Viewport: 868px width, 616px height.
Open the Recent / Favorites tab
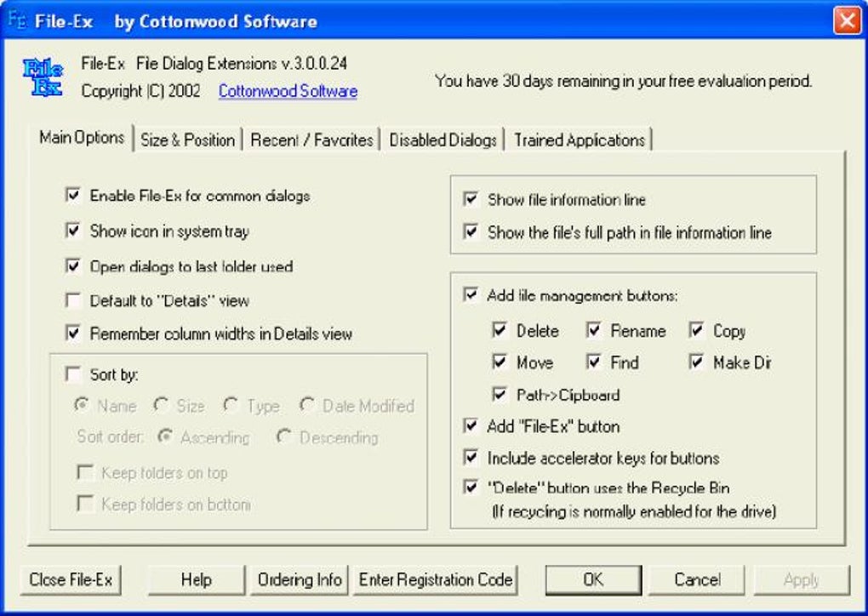click(x=312, y=138)
